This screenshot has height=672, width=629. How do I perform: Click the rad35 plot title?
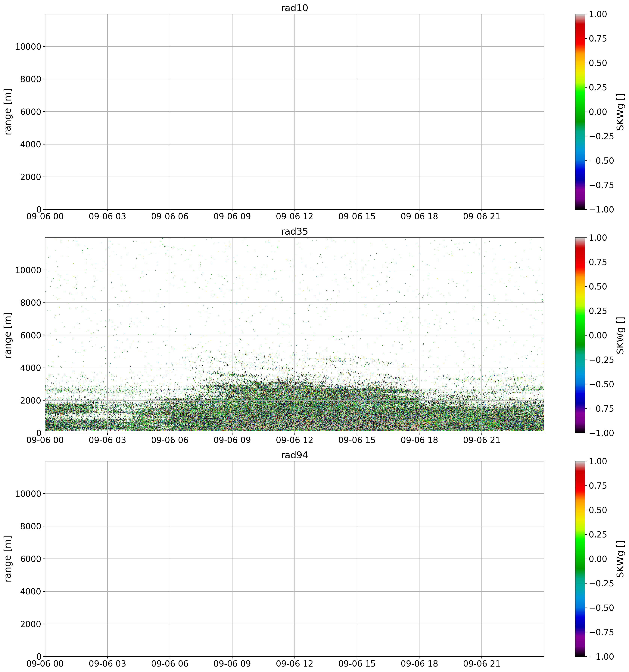pos(294,232)
